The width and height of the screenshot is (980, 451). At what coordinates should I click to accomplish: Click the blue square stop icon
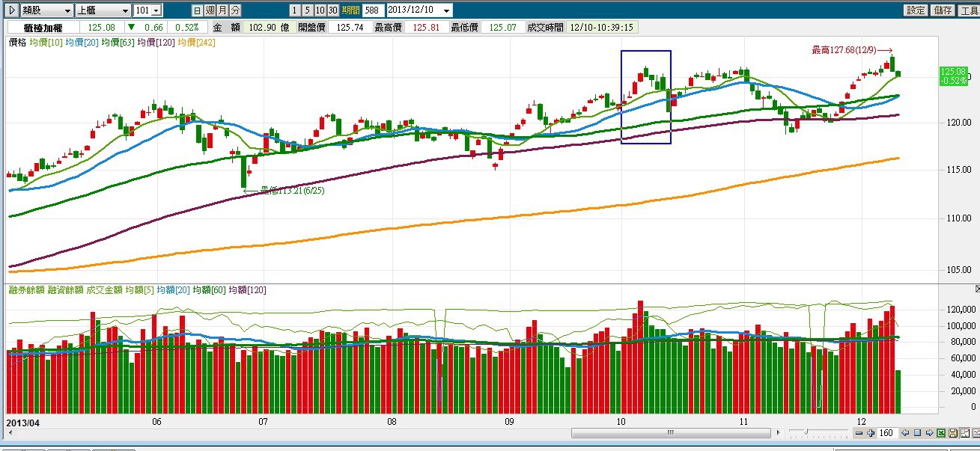pos(917,433)
